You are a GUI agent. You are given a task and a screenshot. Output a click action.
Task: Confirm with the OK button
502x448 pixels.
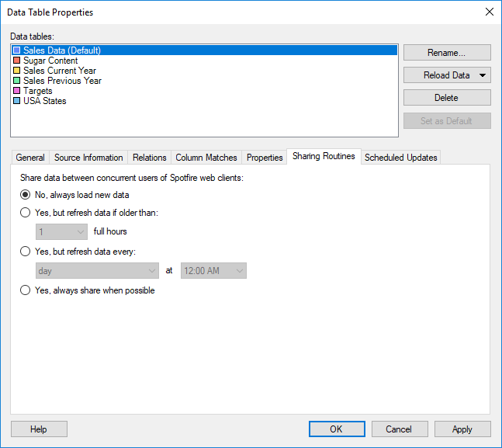(x=337, y=429)
